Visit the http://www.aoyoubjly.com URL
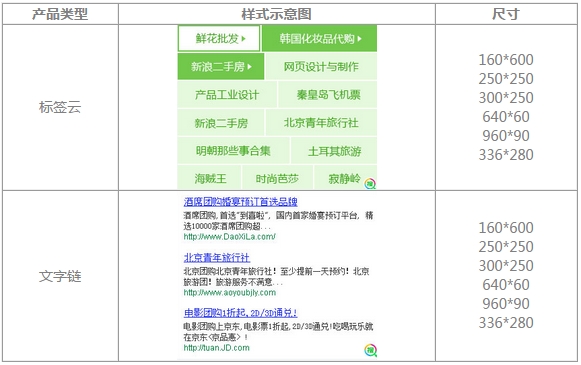The height and width of the screenshot is (365, 581). [x=230, y=292]
